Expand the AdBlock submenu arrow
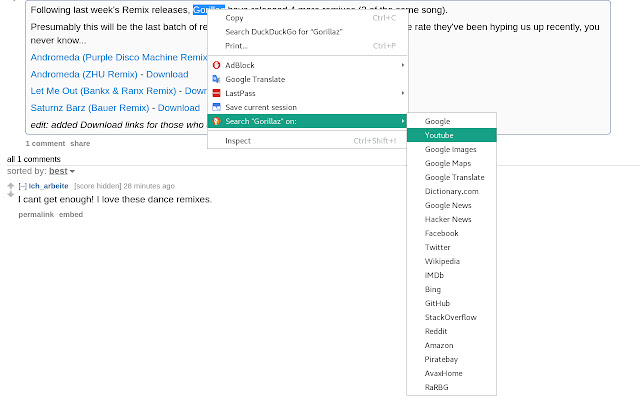 click(403, 65)
